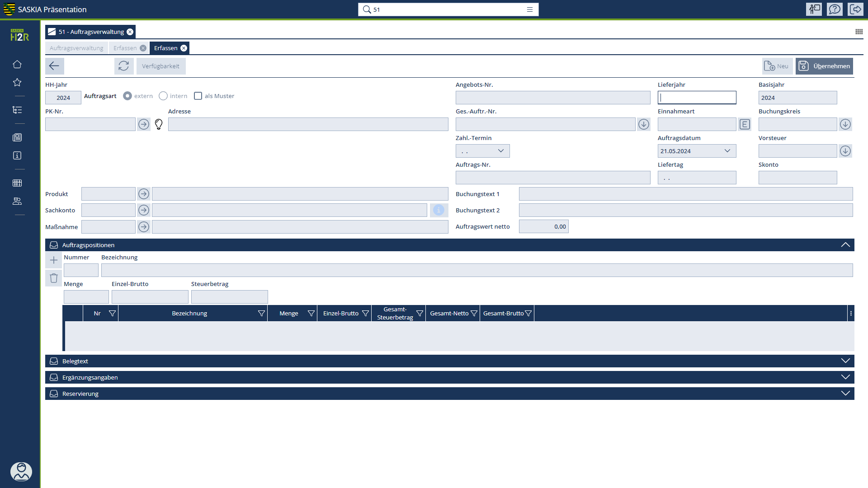Screen dimensions: 868x488
Task: Click the back arrow button
Action: (x=54, y=66)
